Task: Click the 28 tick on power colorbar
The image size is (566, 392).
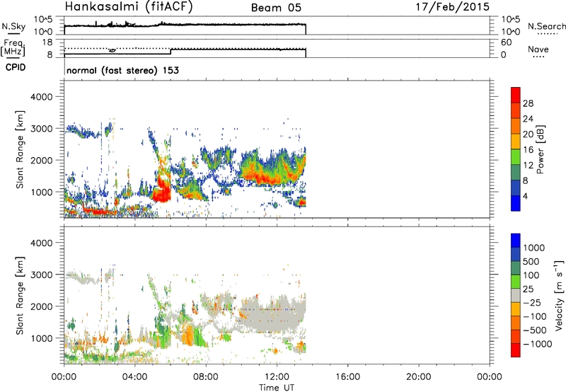Action: pyautogui.click(x=528, y=103)
